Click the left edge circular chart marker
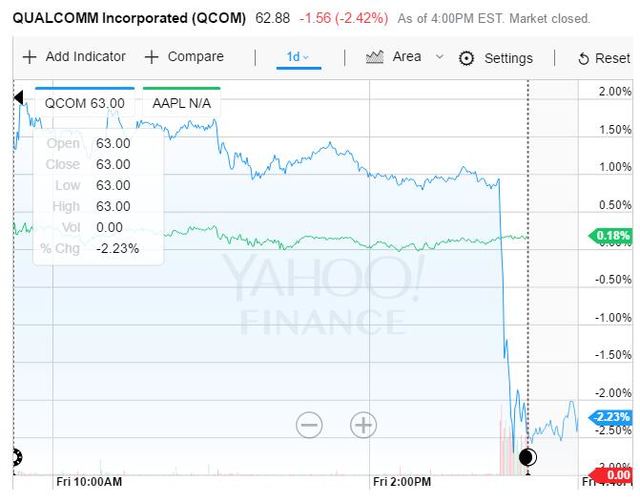 [16, 458]
